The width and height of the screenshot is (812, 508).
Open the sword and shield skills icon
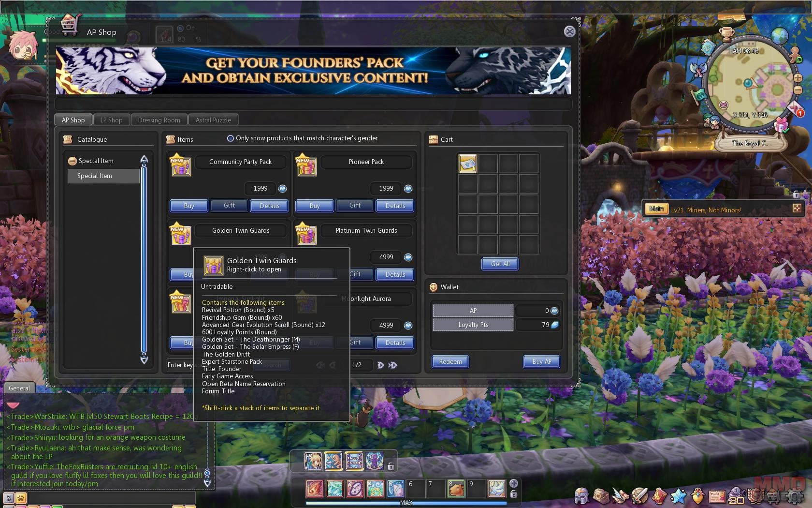[x=639, y=496]
